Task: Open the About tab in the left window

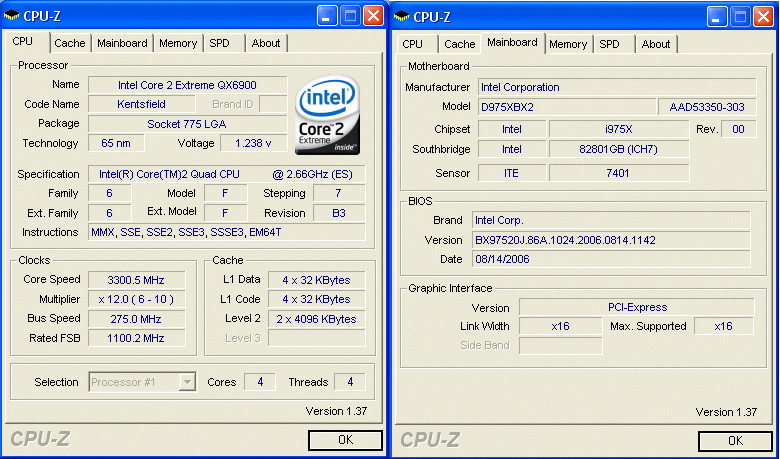Action: tap(266, 43)
